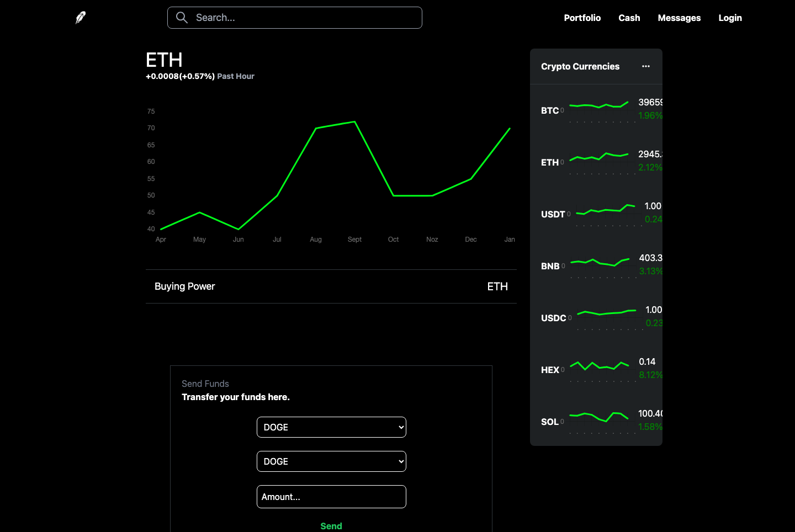This screenshot has height=532, width=795.
Task: Click the BTC sparkline mini chart
Action: click(x=599, y=105)
